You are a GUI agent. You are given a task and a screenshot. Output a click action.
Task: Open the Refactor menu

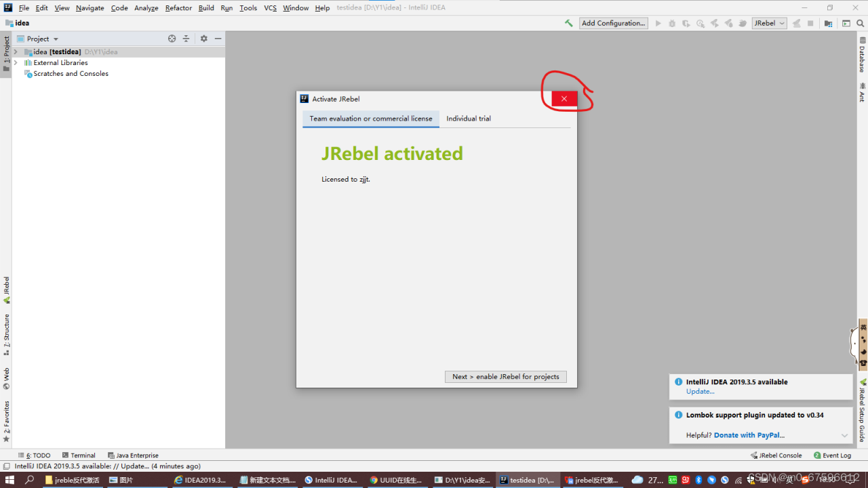click(178, 8)
